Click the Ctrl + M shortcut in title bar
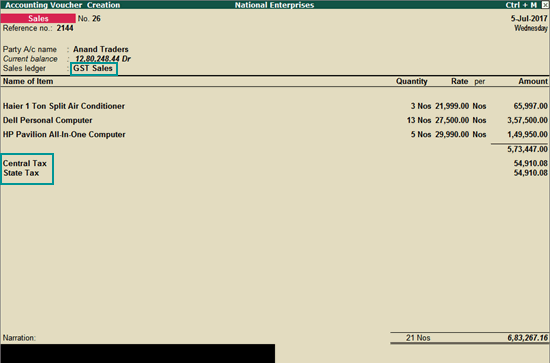The image size is (550, 363). coord(521,5)
